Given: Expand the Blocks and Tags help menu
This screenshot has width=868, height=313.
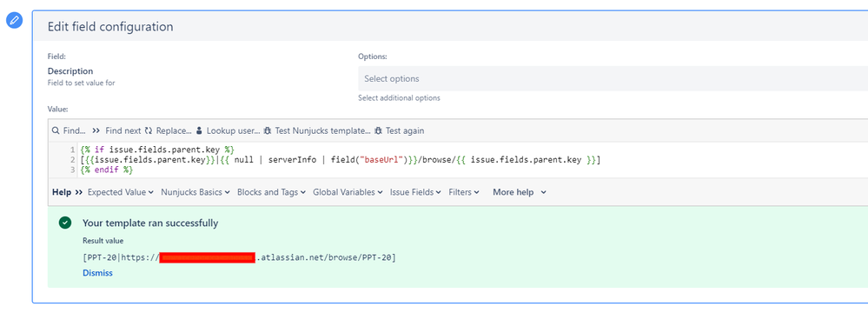Looking at the screenshot, I should point(271,192).
